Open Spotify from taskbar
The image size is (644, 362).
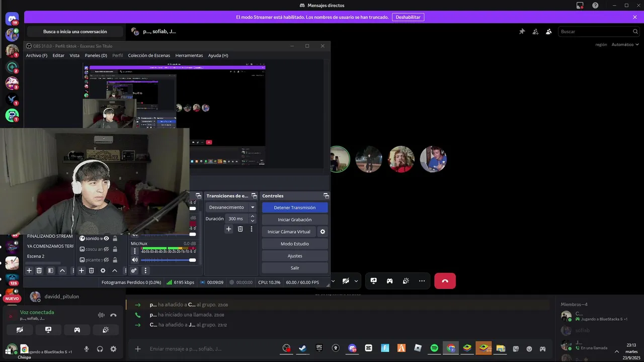[x=434, y=348]
